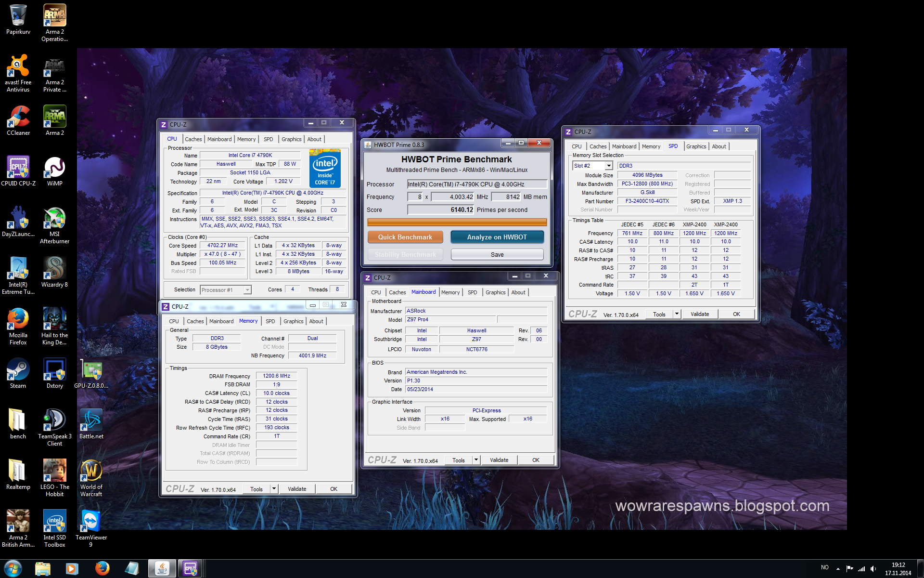This screenshot has width=924, height=578.
Task: Switch to Caches tab in top-left CPU-Z
Action: [x=193, y=139]
